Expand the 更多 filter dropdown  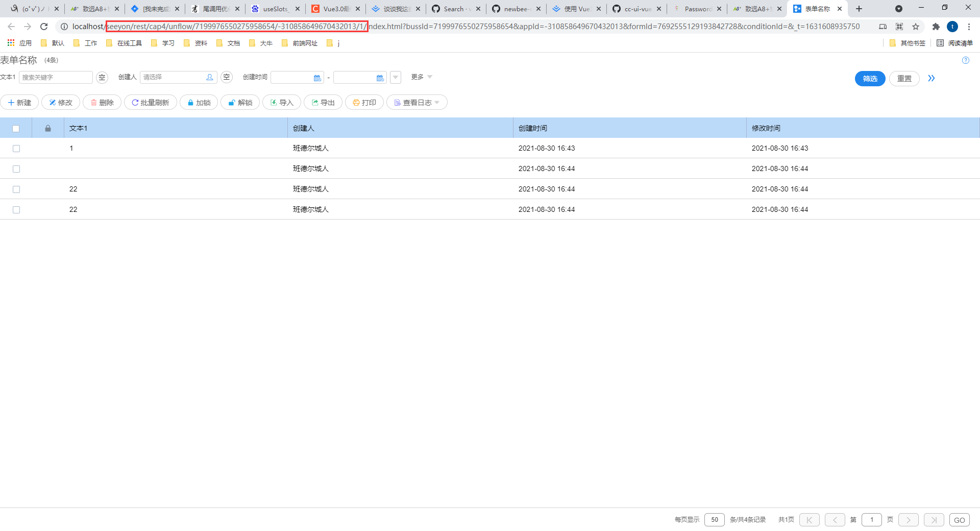422,77
